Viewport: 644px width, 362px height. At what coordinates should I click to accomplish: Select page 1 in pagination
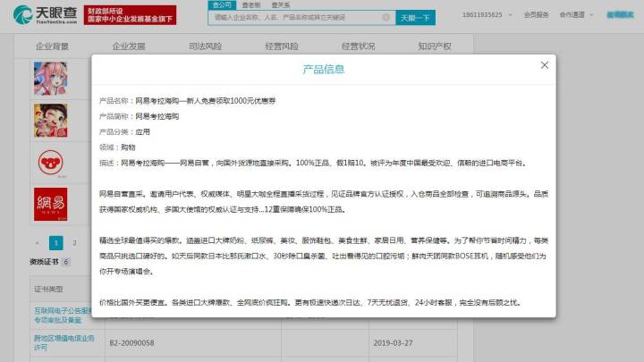click(56, 243)
